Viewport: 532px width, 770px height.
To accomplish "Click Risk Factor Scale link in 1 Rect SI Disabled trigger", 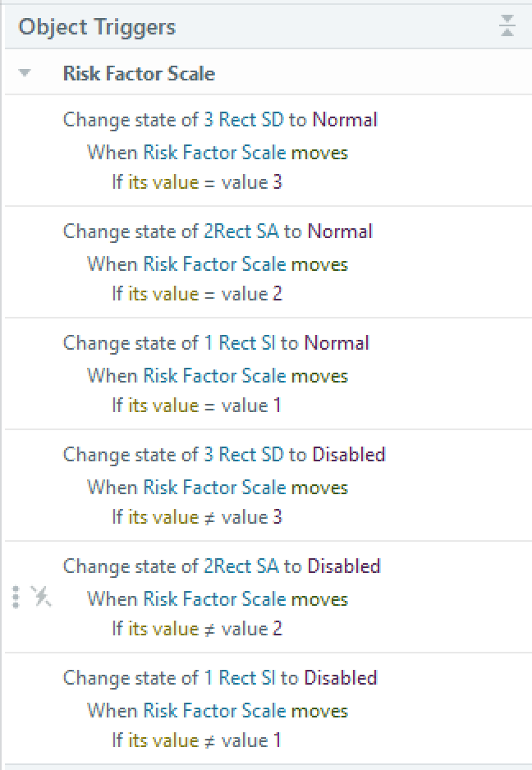I will click(x=214, y=711).
